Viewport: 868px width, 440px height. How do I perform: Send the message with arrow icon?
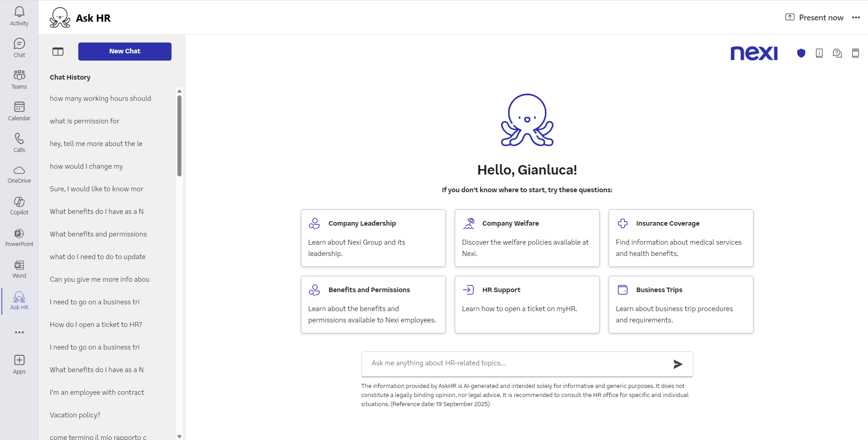[677, 364]
